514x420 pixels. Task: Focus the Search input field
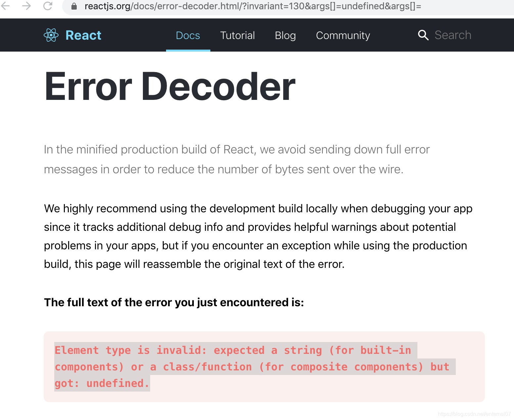pos(453,35)
